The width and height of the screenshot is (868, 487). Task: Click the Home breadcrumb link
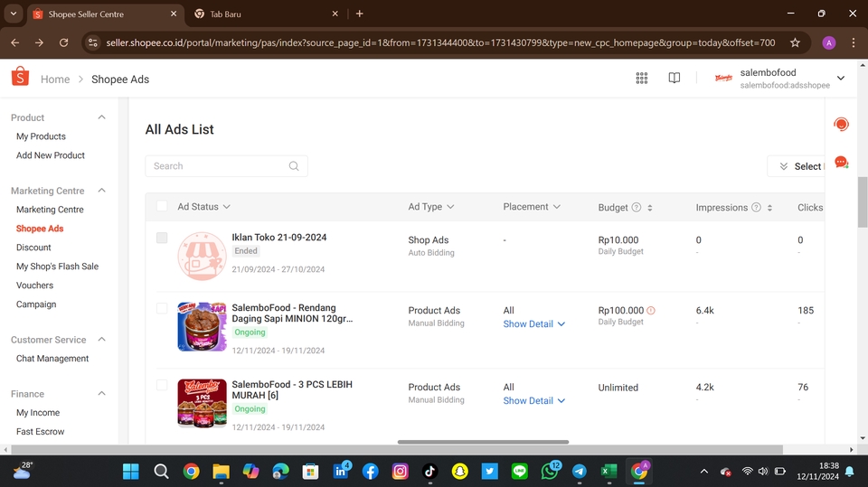click(x=55, y=80)
